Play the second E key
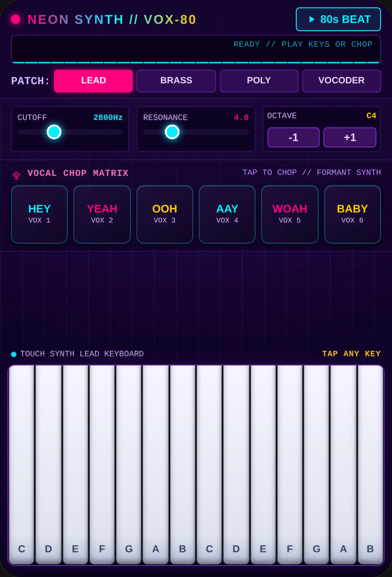Viewport: 392px width, 577px height. point(263,465)
